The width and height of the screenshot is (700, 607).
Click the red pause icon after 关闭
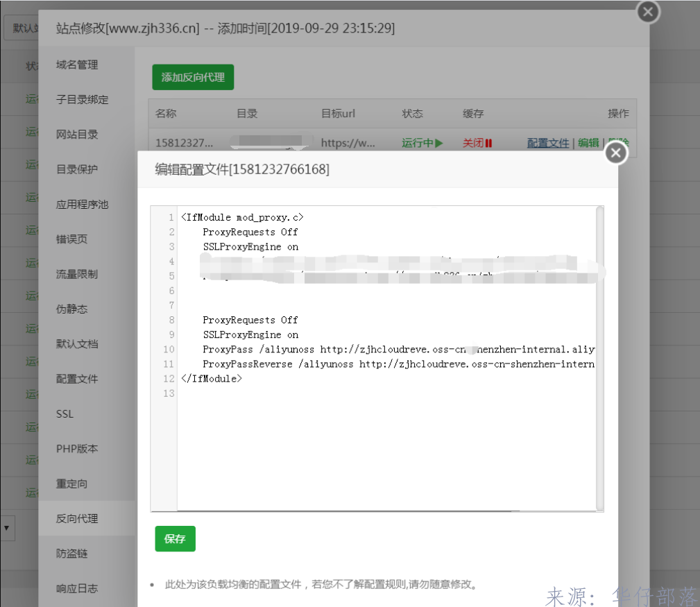pos(489,144)
